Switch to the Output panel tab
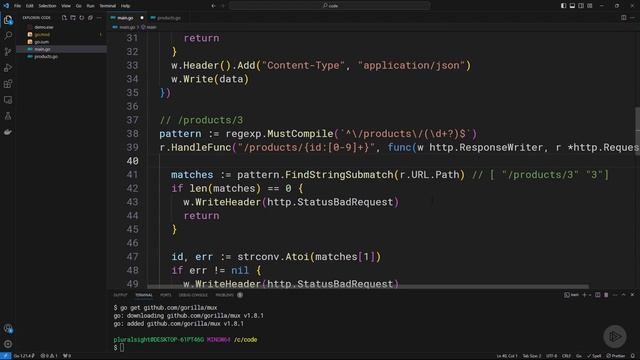 click(x=120, y=295)
